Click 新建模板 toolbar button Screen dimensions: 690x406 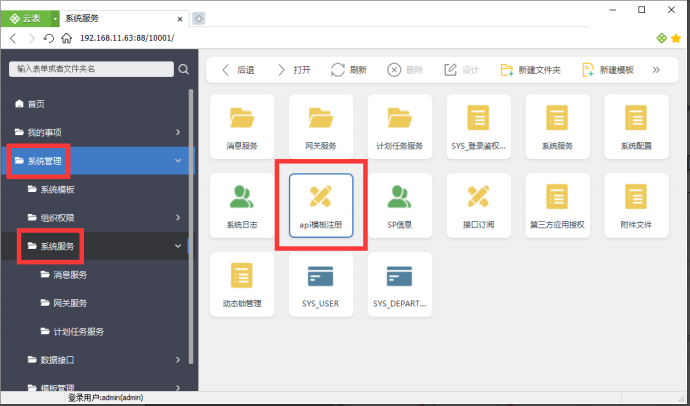[x=608, y=70]
